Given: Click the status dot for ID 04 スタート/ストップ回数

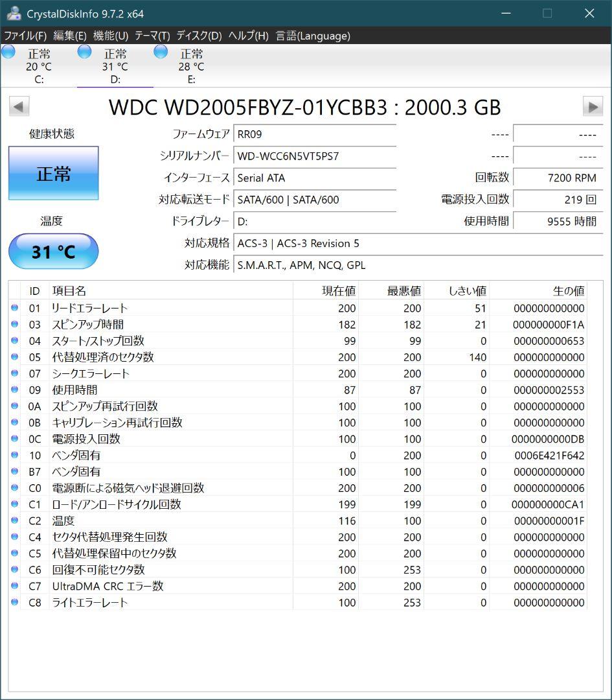Looking at the screenshot, I should tap(14, 341).
